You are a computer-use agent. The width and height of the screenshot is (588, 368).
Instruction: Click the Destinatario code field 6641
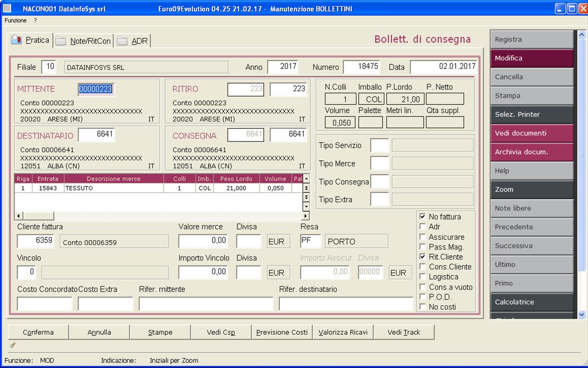tap(96, 135)
